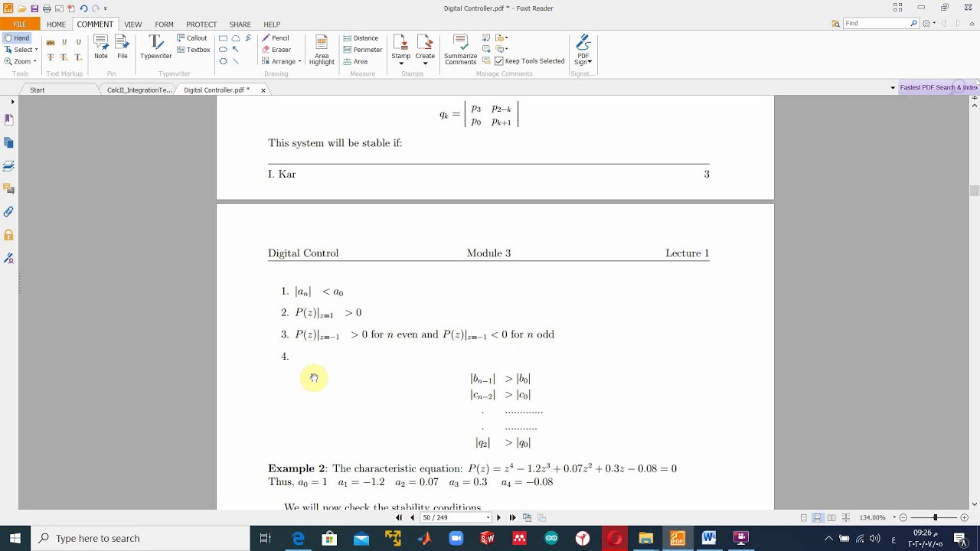Switch to the VIEW ribbon tab

[x=133, y=24]
